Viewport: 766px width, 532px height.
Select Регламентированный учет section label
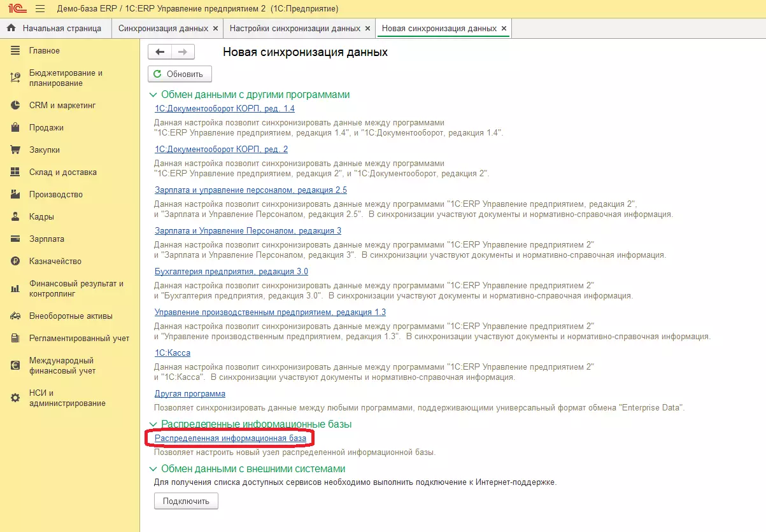(79, 339)
